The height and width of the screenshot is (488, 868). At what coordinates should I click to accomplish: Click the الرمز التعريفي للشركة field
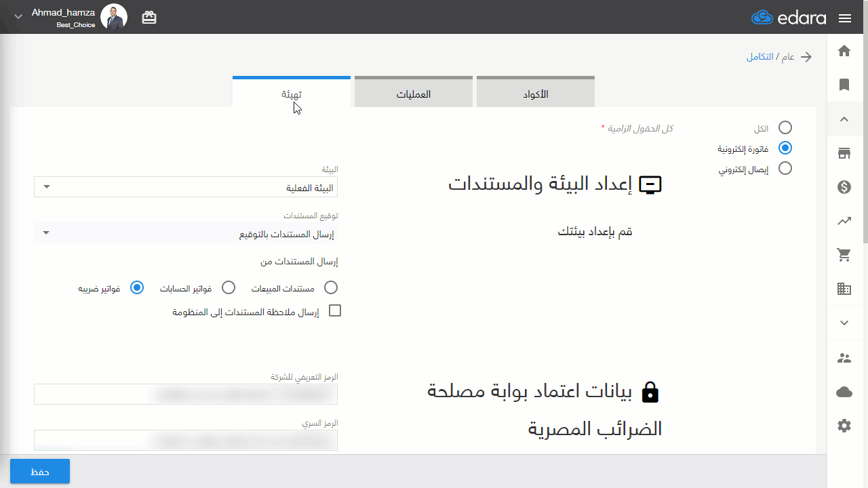tap(186, 394)
